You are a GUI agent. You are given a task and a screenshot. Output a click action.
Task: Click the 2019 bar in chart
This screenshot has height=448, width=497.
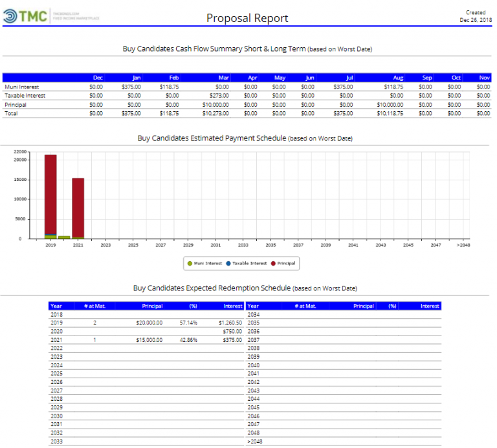click(x=50, y=197)
